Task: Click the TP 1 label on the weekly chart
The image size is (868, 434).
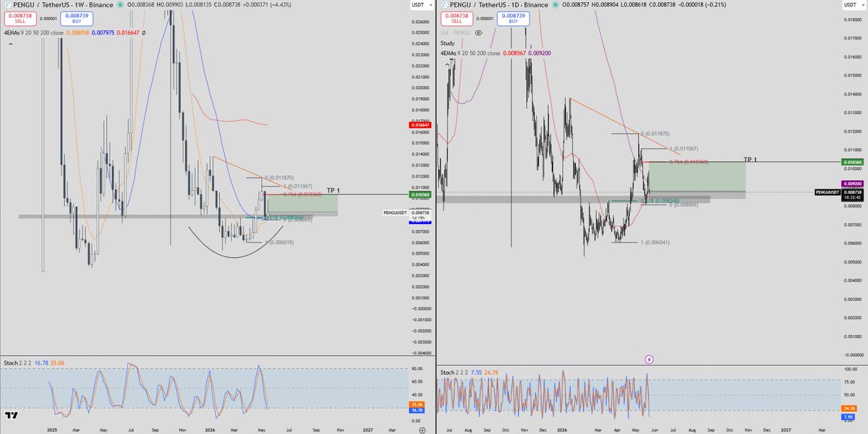Action: click(x=333, y=190)
